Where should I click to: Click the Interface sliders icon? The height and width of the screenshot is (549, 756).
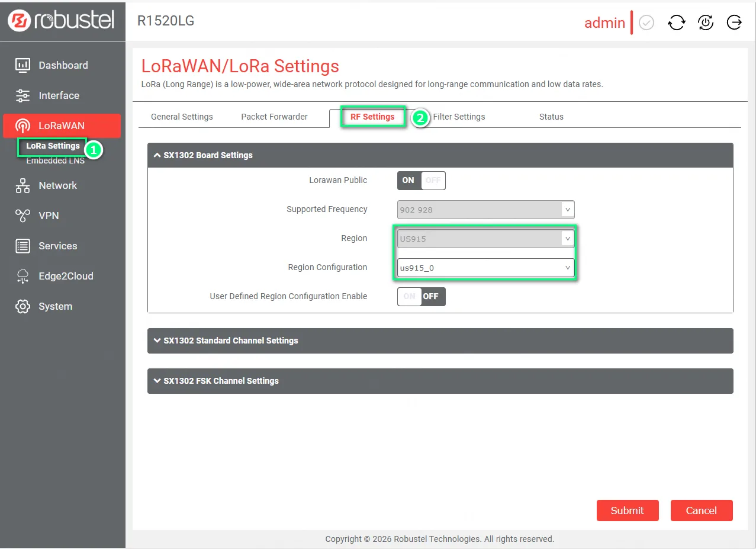point(22,95)
